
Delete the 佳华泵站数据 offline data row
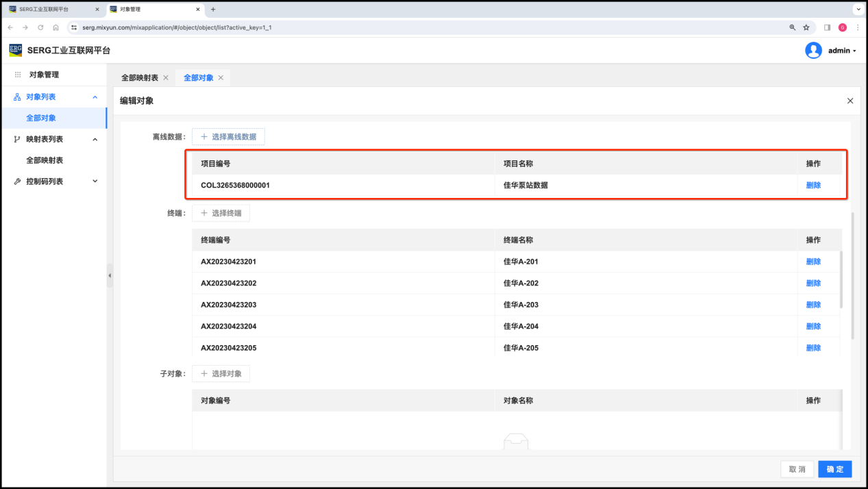813,185
